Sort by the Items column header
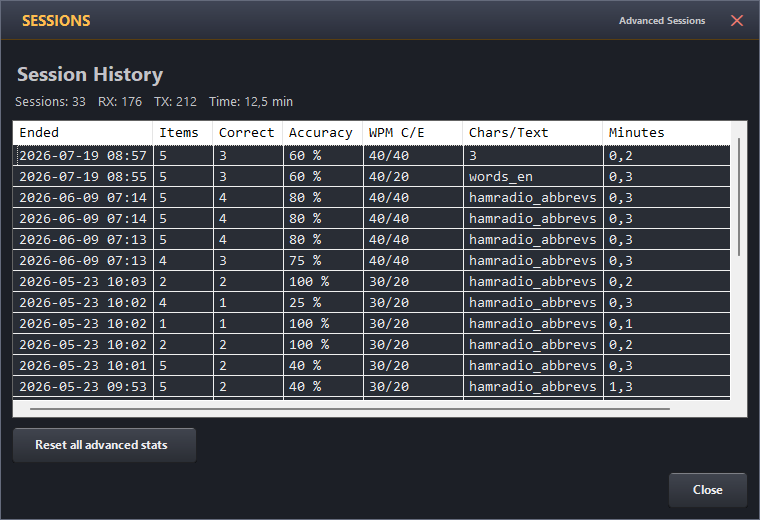 pos(183,133)
